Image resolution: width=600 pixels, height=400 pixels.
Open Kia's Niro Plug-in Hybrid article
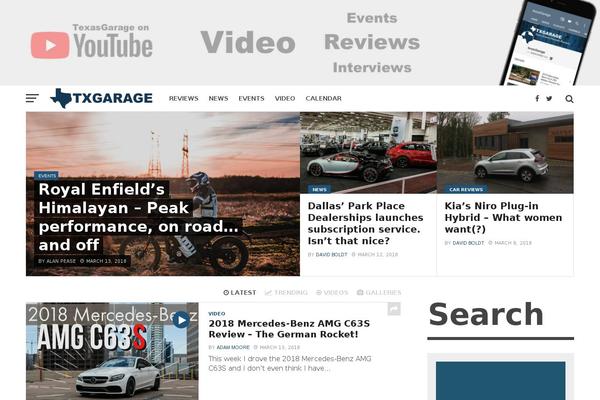point(503,217)
